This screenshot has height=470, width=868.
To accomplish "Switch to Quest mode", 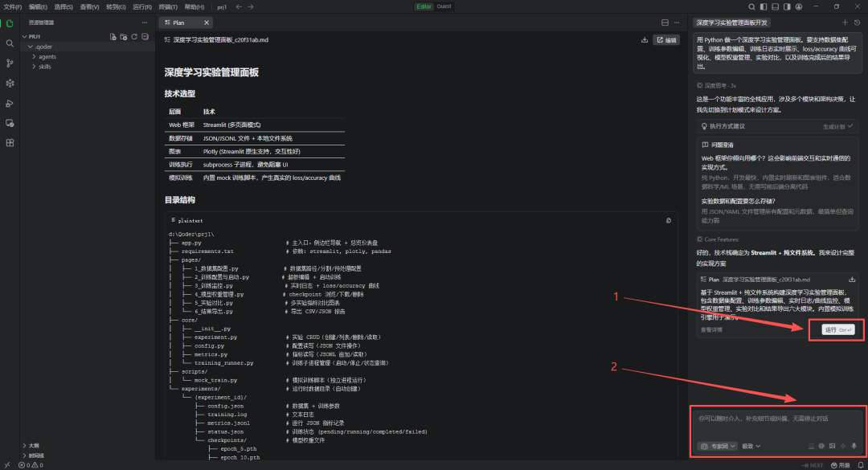I will [444, 6].
